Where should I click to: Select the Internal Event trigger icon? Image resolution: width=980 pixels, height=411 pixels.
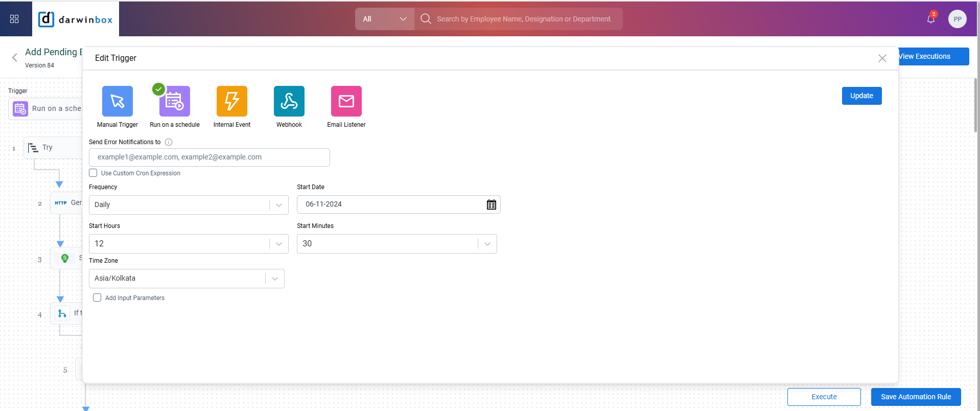coord(232,101)
